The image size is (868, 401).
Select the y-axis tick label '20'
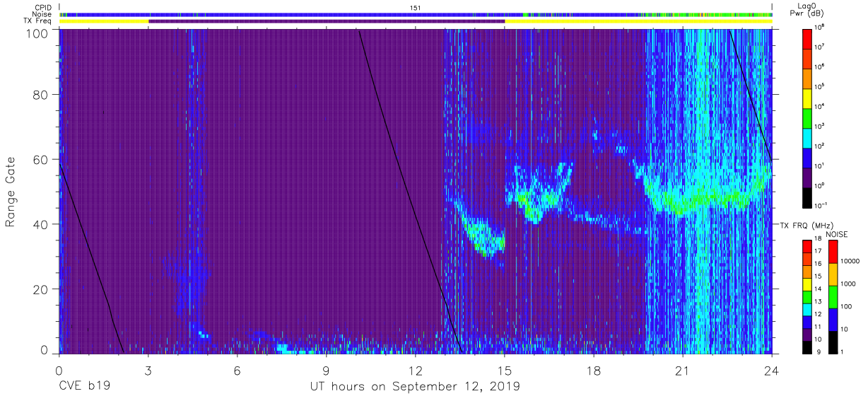coord(40,289)
